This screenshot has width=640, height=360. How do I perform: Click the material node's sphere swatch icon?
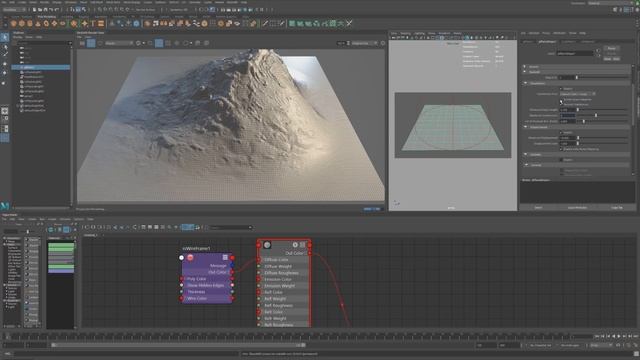(x=267, y=245)
